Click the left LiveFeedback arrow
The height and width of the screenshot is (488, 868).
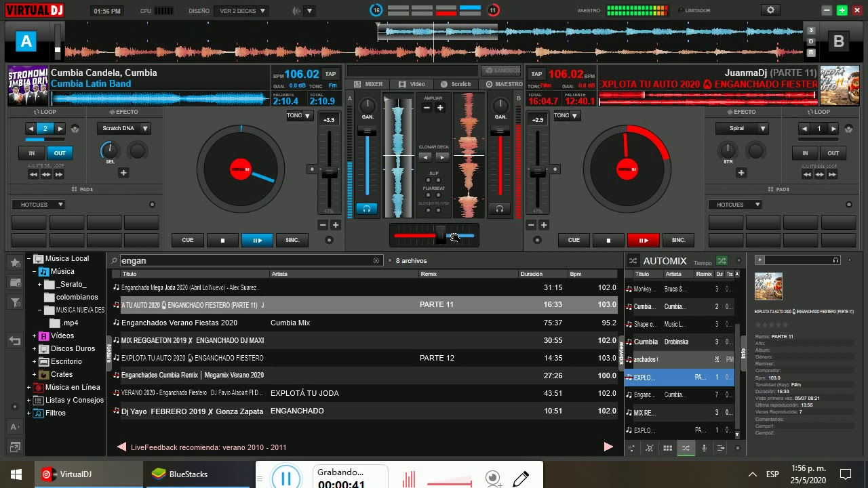(x=122, y=447)
